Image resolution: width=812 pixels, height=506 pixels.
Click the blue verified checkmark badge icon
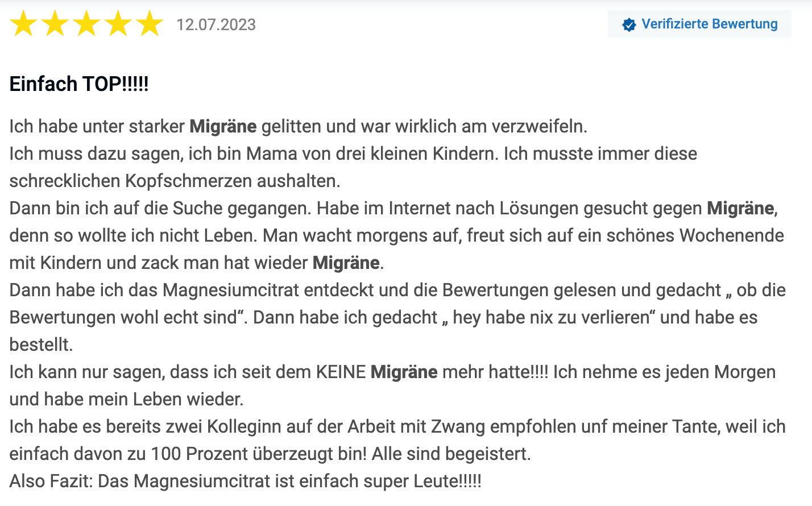tap(629, 24)
